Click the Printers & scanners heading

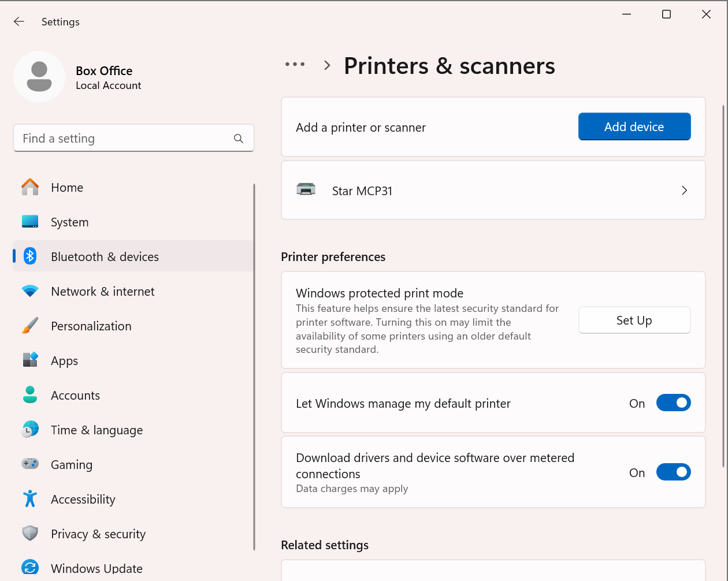[450, 66]
